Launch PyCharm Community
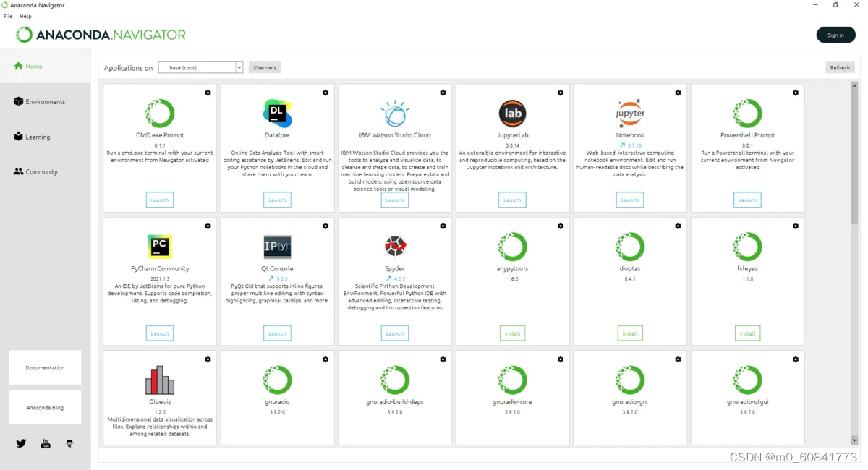The image size is (868, 470). pos(160,333)
